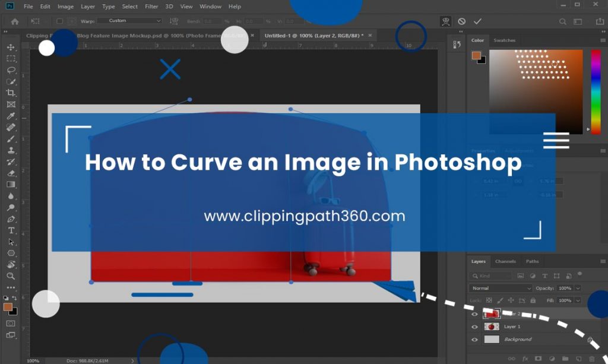Select the Brush tool

coord(11,139)
